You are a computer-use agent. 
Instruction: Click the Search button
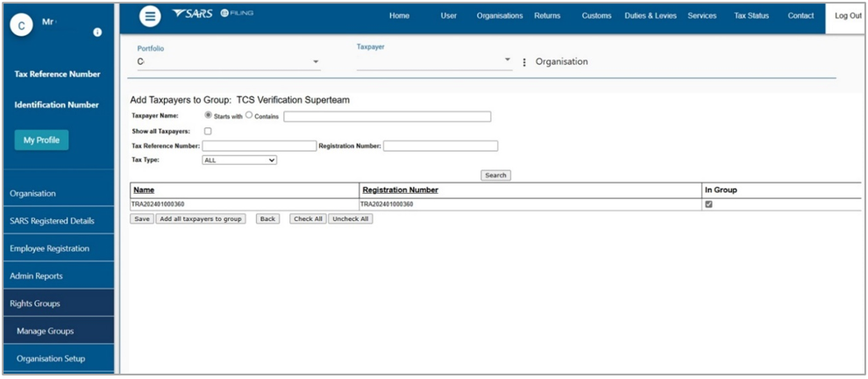(495, 175)
